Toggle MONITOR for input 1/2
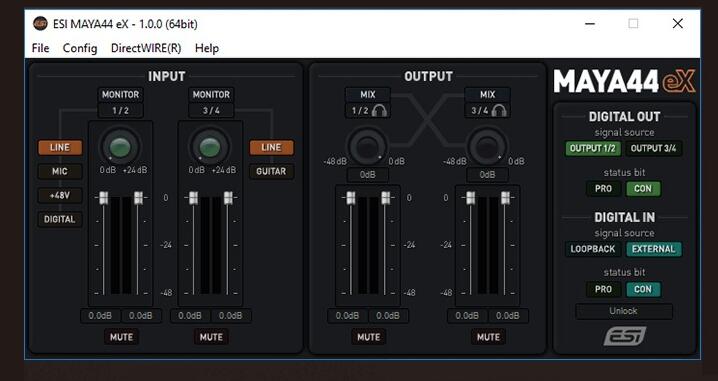The width and height of the screenshot is (718, 381). coord(120,95)
